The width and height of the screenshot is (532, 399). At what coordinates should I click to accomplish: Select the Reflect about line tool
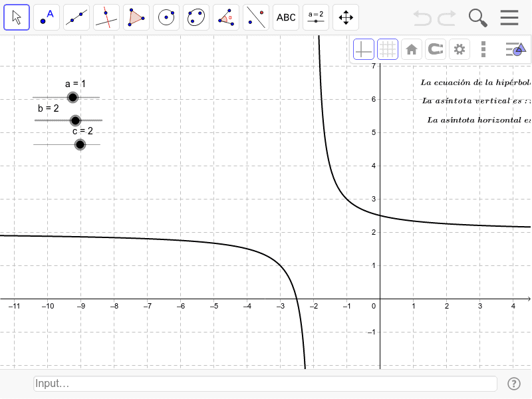[256, 17]
